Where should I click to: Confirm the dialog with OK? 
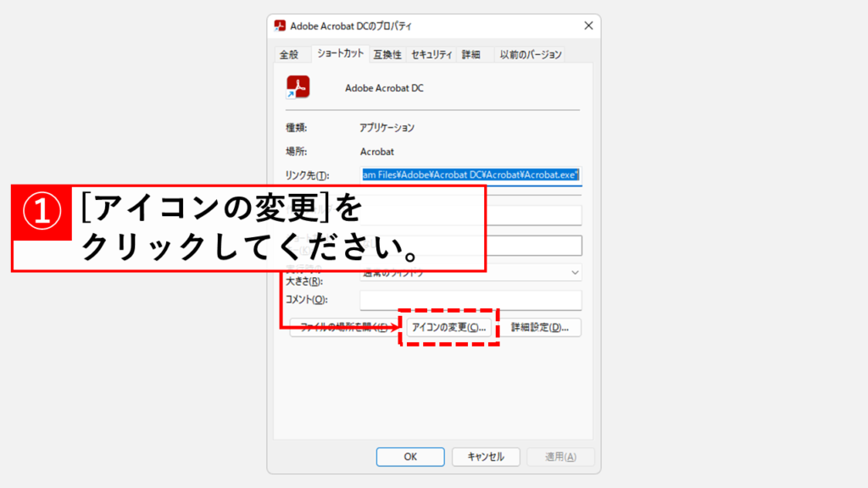[410, 457]
